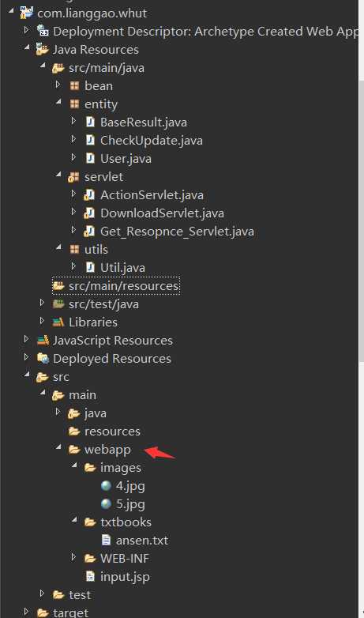Select the java folder under main
Screen dimensions: 364x618
(x=96, y=413)
